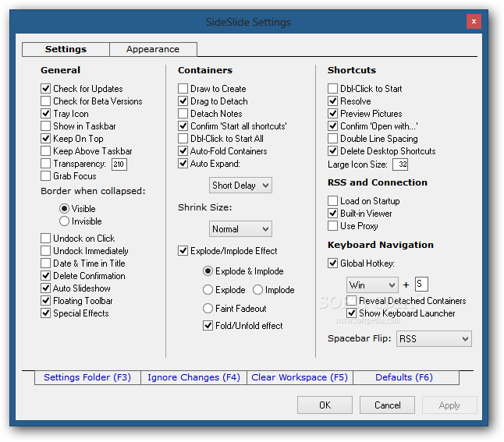Toggle the Resolve checkbox
The width and height of the screenshot is (504, 442).
(x=332, y=101)
